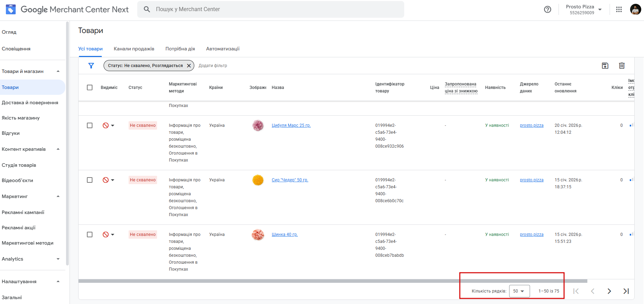This screenshot has width=644, height=304.
Task: Jump to the last page of products
Action: (x=626, y=291)
